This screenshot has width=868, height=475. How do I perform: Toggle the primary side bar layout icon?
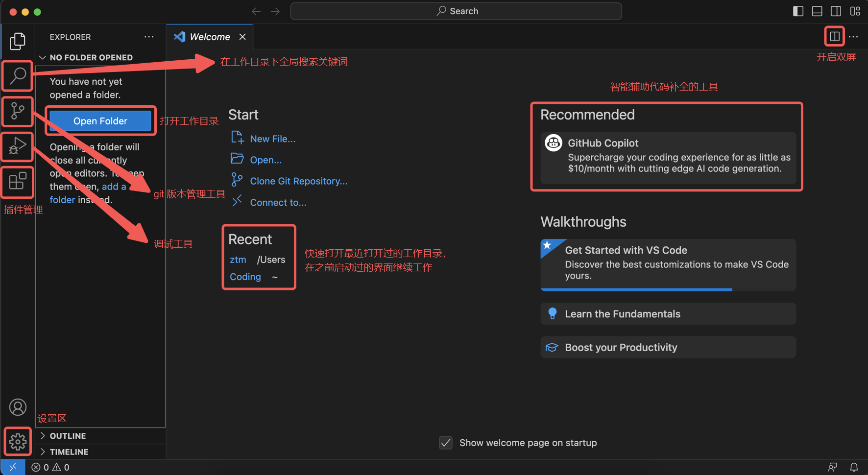point(798,11)
